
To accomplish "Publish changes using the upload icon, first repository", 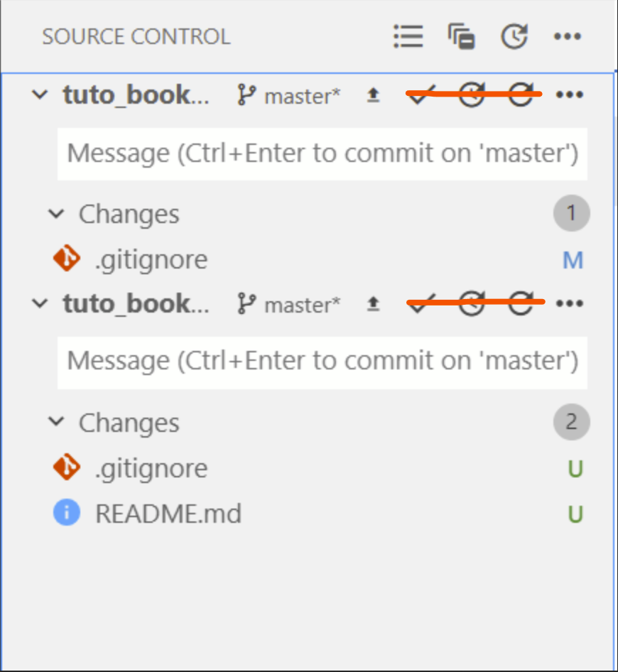I will [373, 95].
